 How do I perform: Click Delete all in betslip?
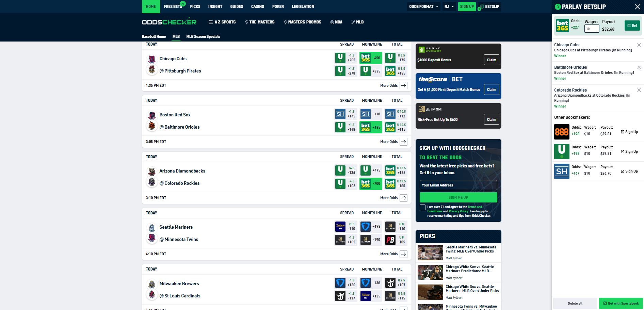click(575, 303)
